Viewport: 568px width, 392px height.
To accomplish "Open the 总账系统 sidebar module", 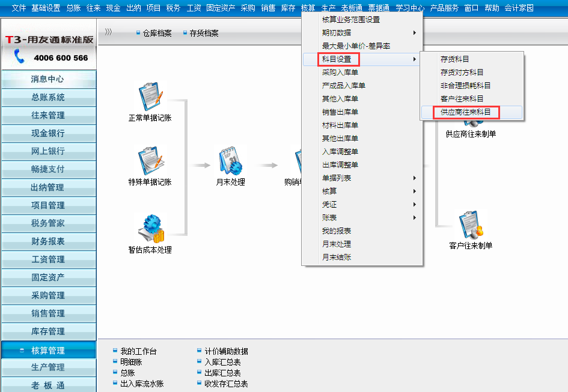I will [48, 97].
